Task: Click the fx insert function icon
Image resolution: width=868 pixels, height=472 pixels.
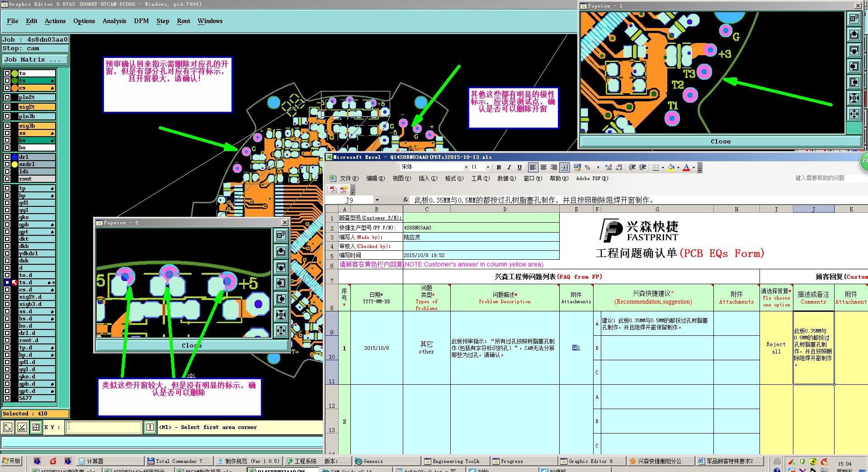Action: [x=406, y=200]
